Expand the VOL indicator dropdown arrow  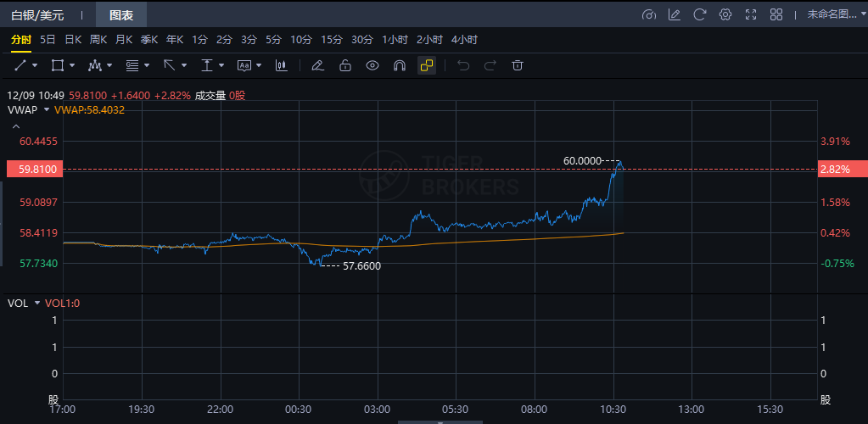coord(37,303)
